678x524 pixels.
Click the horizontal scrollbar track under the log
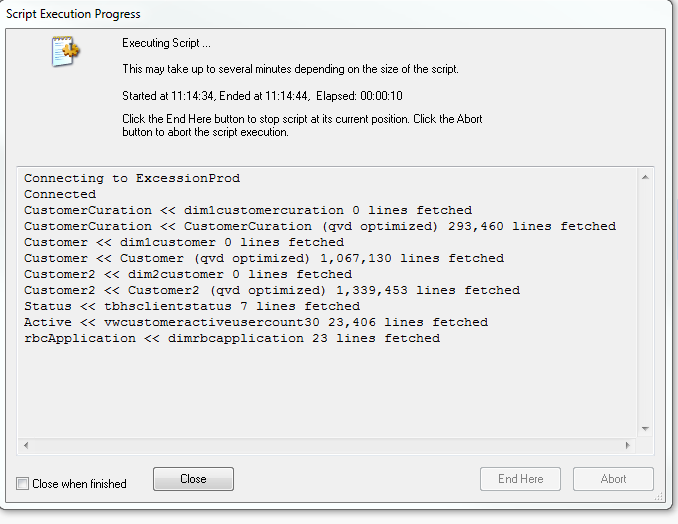pos(326,445)
